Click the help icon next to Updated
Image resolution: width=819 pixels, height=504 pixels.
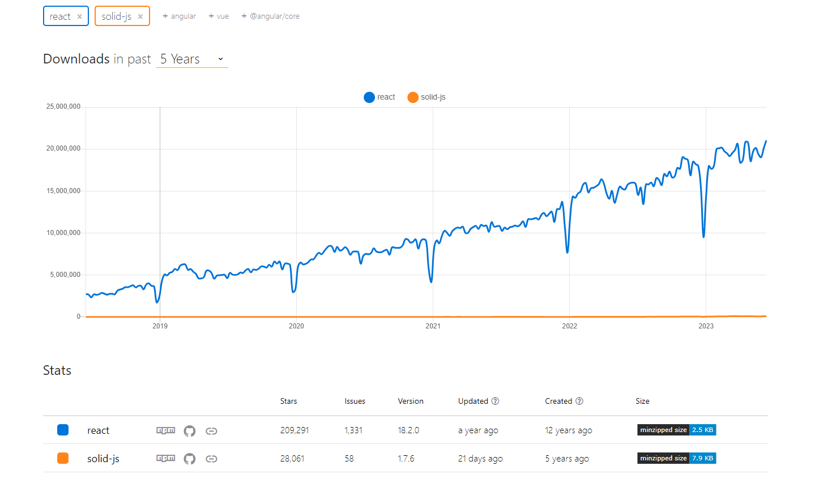pos(495,401)
